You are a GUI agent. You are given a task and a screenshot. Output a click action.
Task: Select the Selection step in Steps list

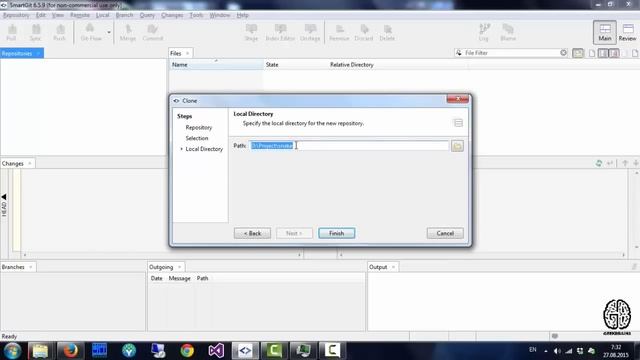point(197,138)
